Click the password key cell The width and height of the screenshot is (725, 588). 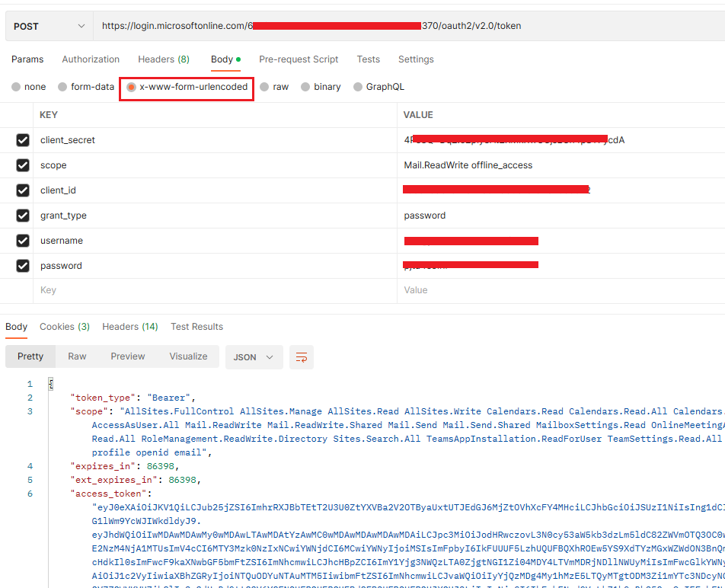(215, 266)
